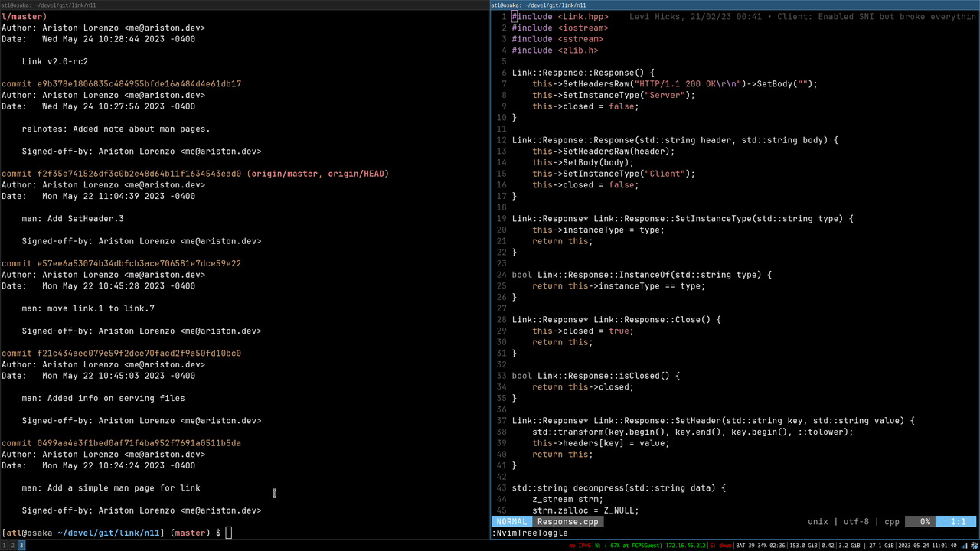980x551 pixels.
Task: Click the network signal tray icon
Action: tap(964, 546)
